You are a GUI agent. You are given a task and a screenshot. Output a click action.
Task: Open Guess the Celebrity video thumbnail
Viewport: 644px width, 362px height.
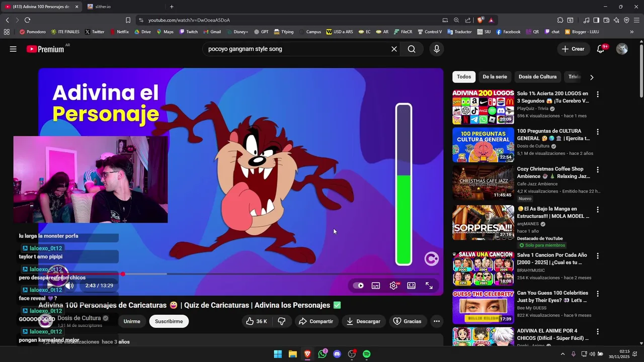(x=483, y=307)
